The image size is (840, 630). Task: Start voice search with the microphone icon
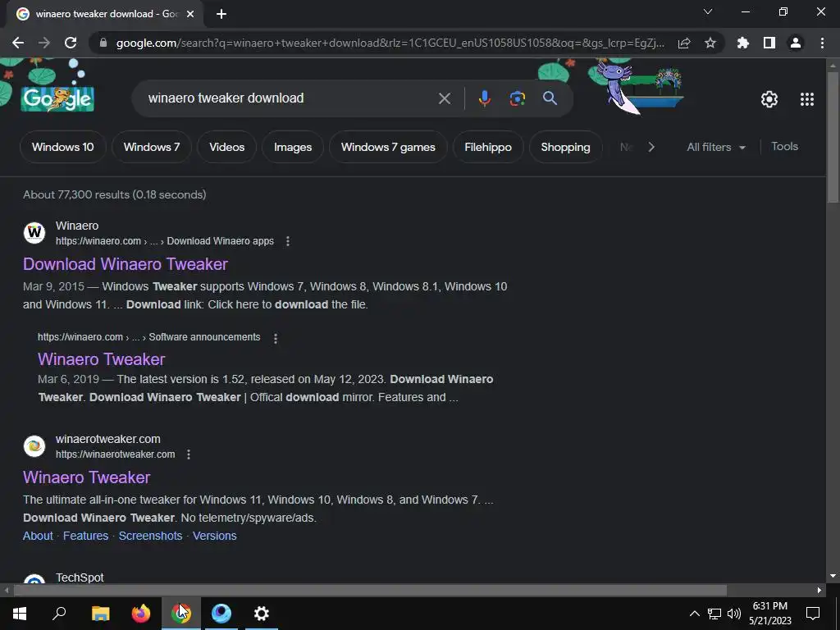tap(484, 98)
